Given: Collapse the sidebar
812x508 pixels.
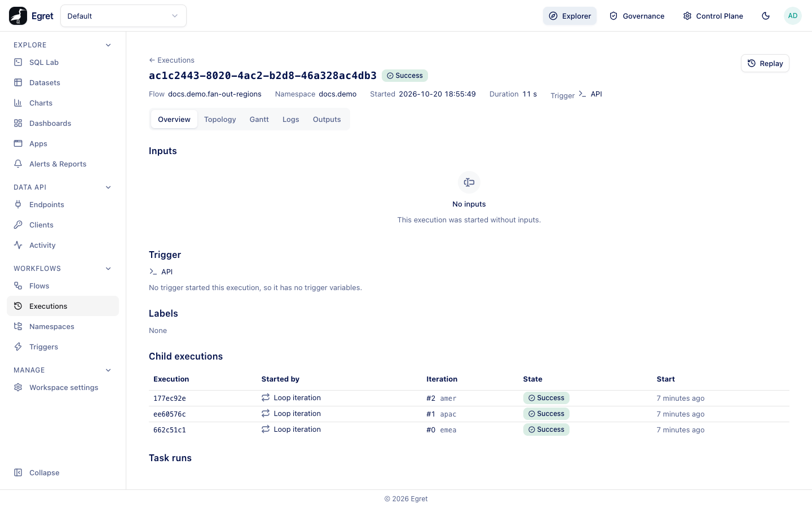Looking at the screenshot, I should pos(63,472).
